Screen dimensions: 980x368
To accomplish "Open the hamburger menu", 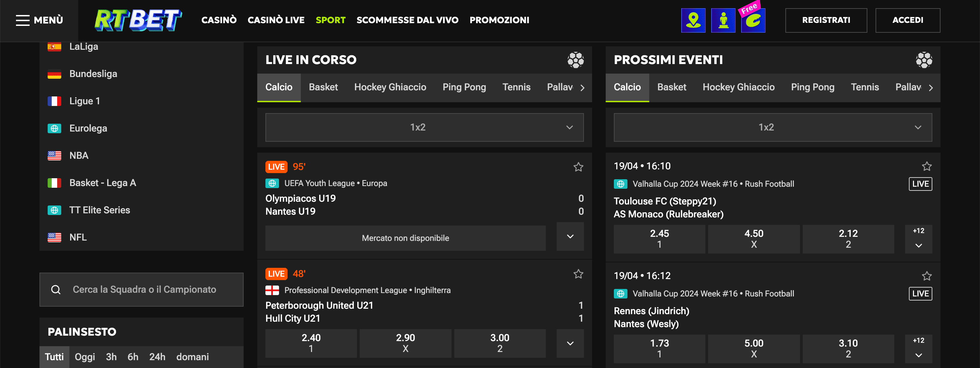I will (x=23, y=20).
